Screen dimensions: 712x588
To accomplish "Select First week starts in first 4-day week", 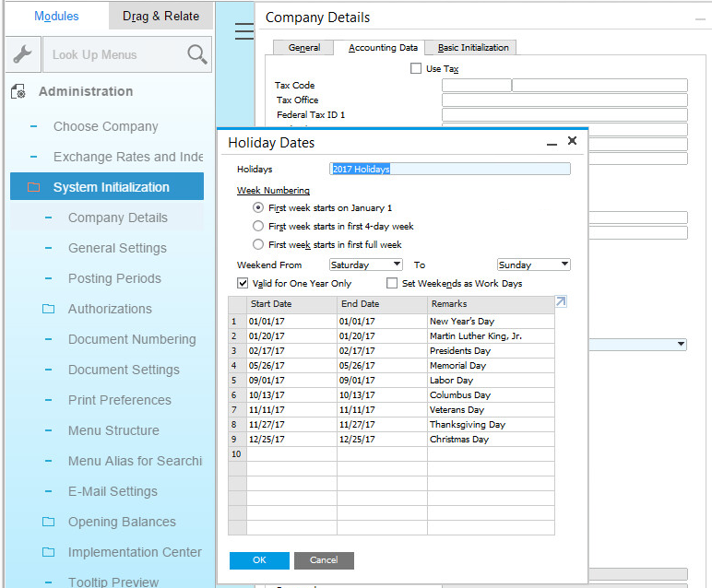I will (x=258, y=227).
